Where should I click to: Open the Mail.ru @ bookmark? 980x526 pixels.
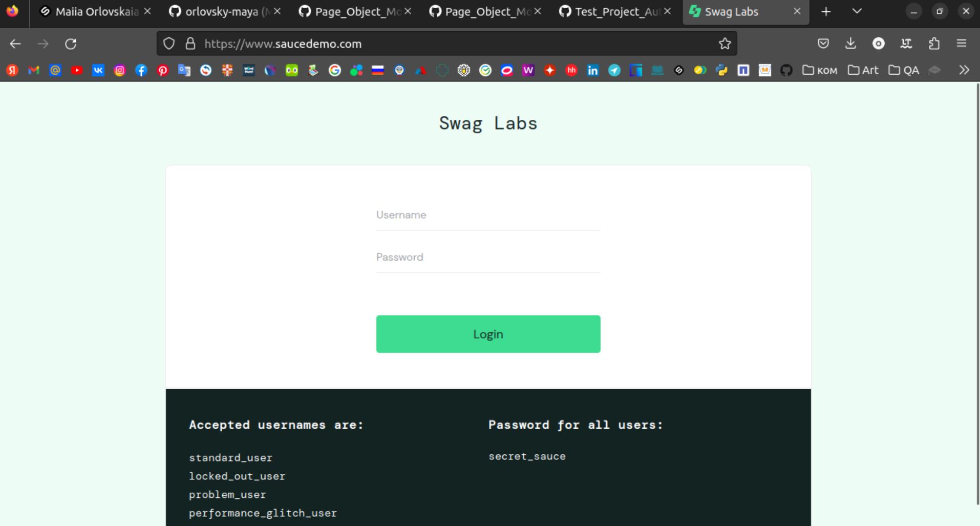coord(55,70)
